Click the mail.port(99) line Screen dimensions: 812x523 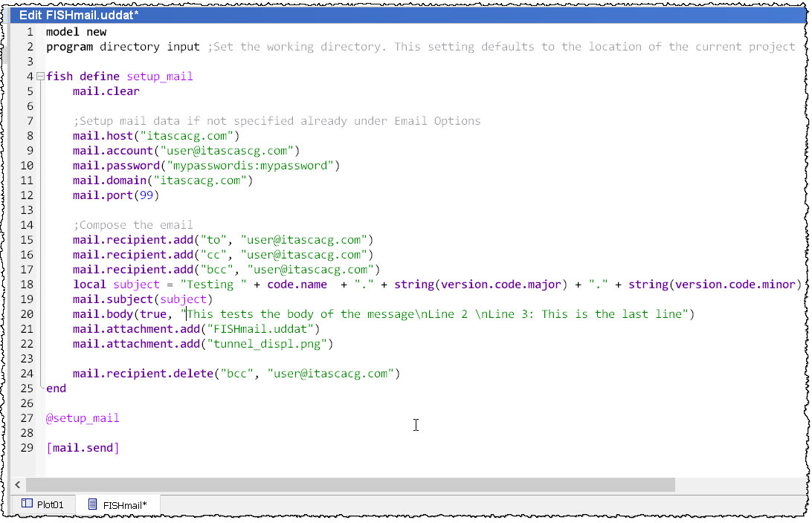(116, 195)
